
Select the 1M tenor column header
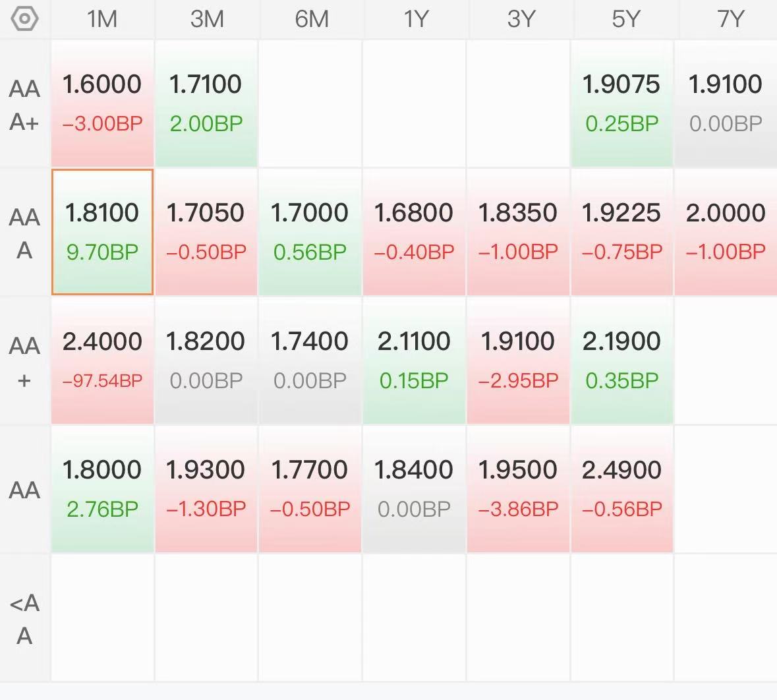tap(102, 19)
